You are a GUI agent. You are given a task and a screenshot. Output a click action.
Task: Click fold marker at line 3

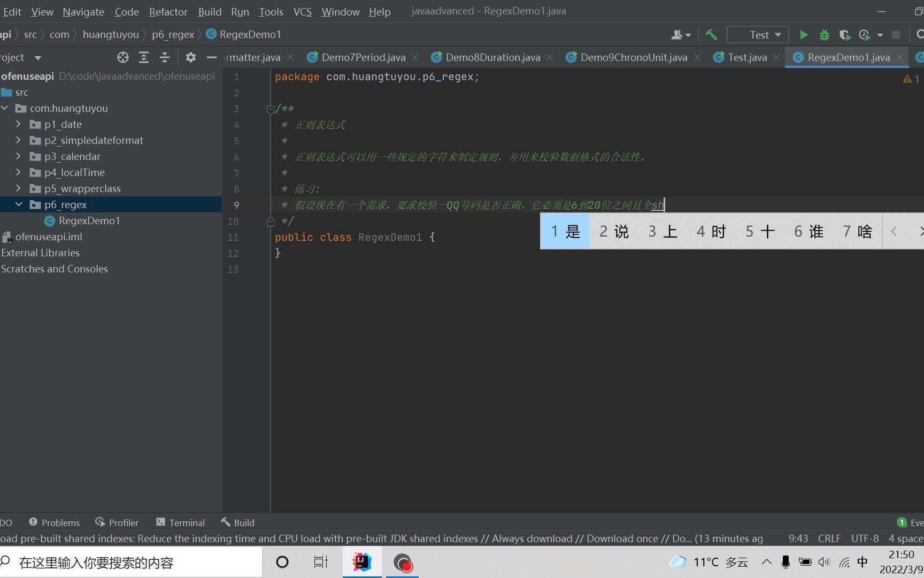271,109
